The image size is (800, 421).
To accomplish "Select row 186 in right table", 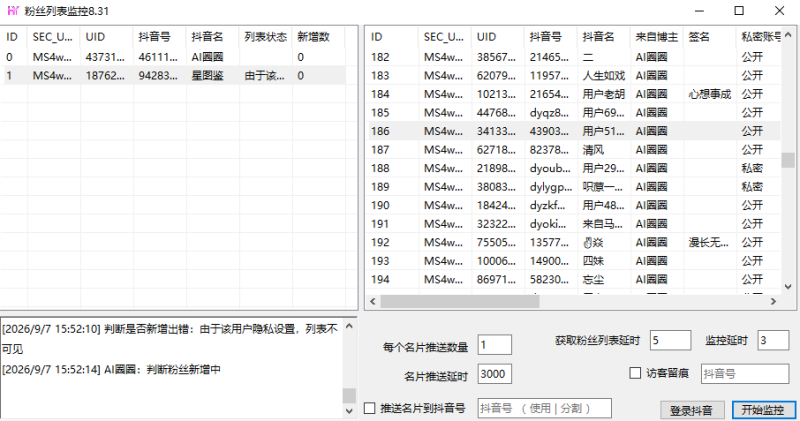I will point(574,131).
